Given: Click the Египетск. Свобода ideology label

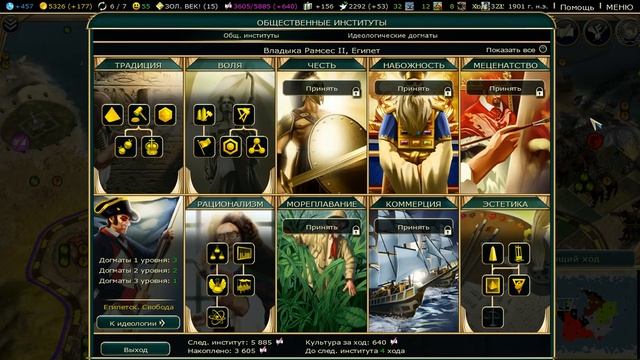Looking at the screenshot, I should point(138,307).
